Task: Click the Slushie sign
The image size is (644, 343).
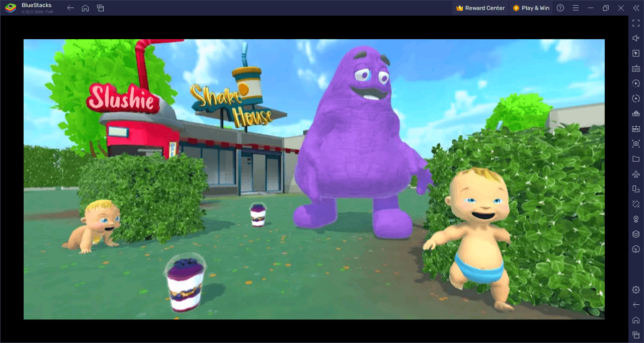Action: [122, 98]
